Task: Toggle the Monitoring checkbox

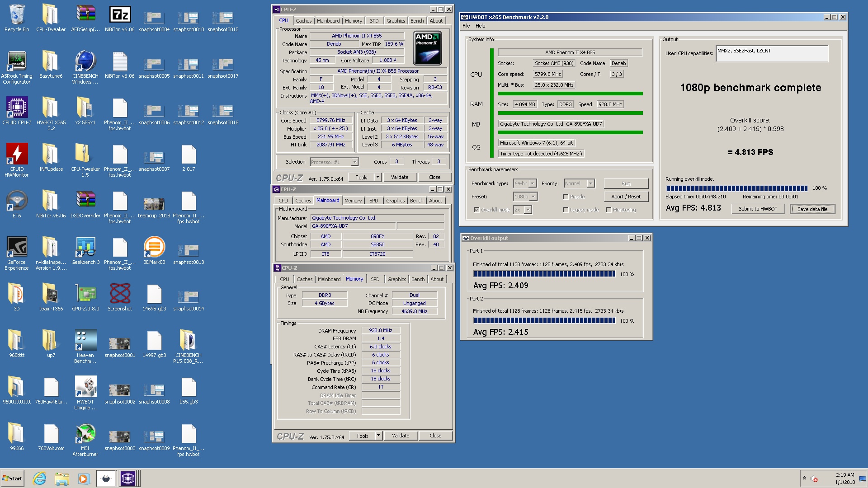Action: [x=609, y=210]
